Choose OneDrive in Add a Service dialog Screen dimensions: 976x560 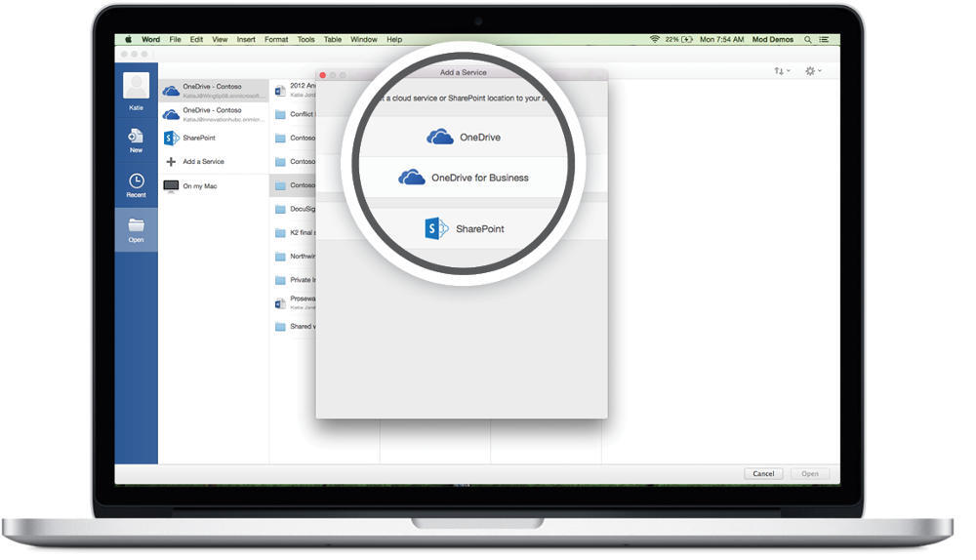[463, 137]
